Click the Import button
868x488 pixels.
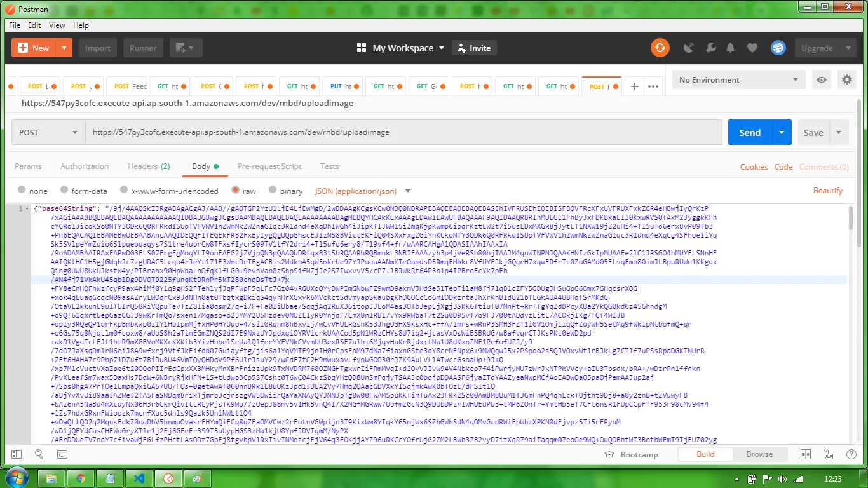[x=98, y=48]
